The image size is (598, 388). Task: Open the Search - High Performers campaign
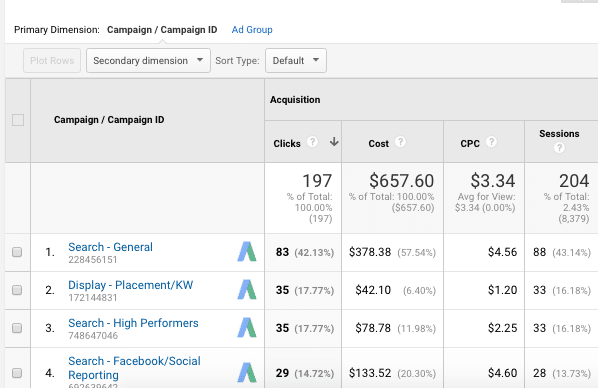click(133, 323)
